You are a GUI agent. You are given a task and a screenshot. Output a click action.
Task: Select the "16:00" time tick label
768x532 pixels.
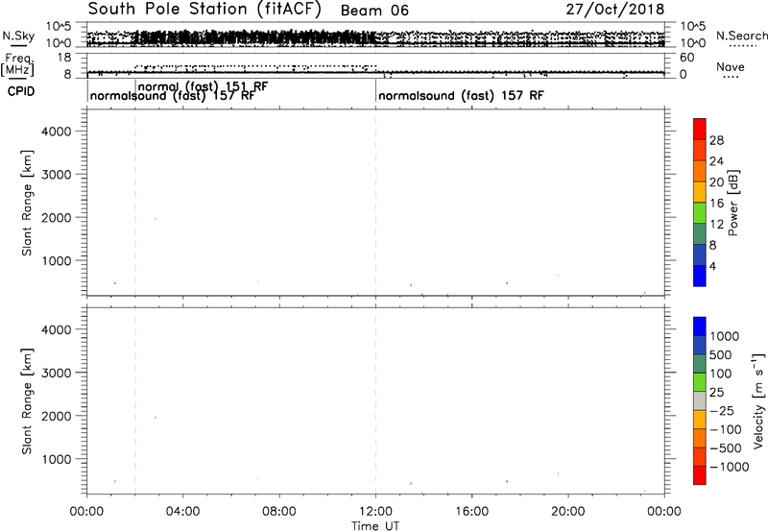click(471, 512)
